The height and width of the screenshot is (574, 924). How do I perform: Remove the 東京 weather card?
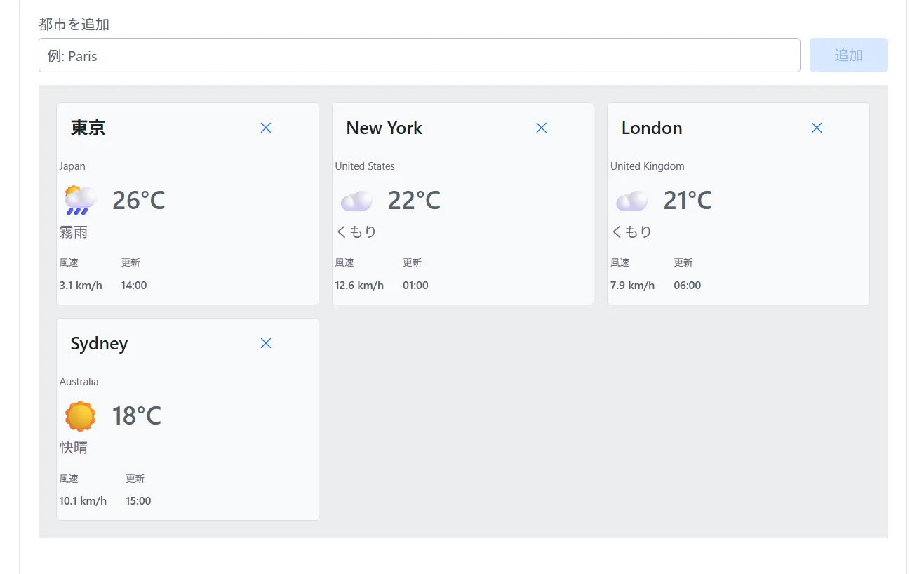click(266, 128)
